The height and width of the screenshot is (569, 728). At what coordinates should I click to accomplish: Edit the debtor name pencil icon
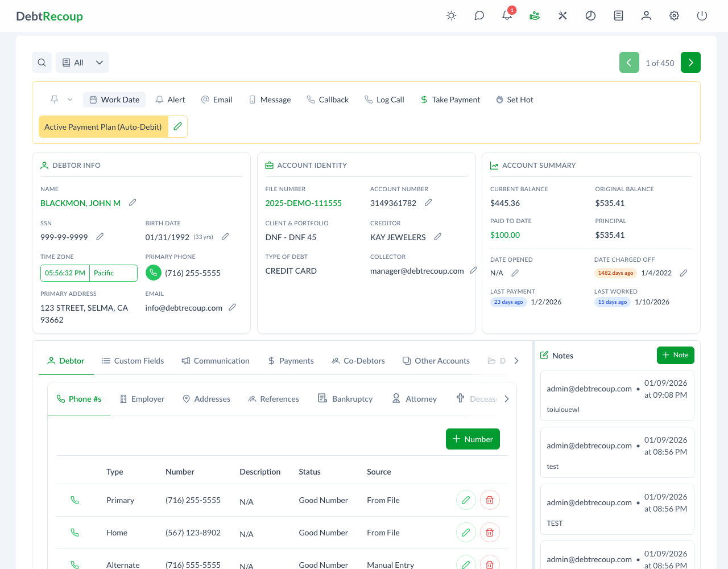click(133, 203)
